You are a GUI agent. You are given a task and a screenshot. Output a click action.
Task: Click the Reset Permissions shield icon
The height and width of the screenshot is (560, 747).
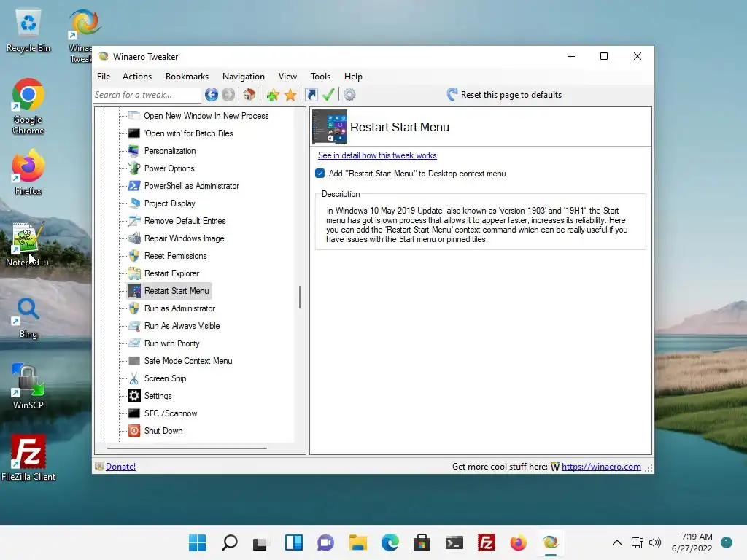tap(134, 256)
